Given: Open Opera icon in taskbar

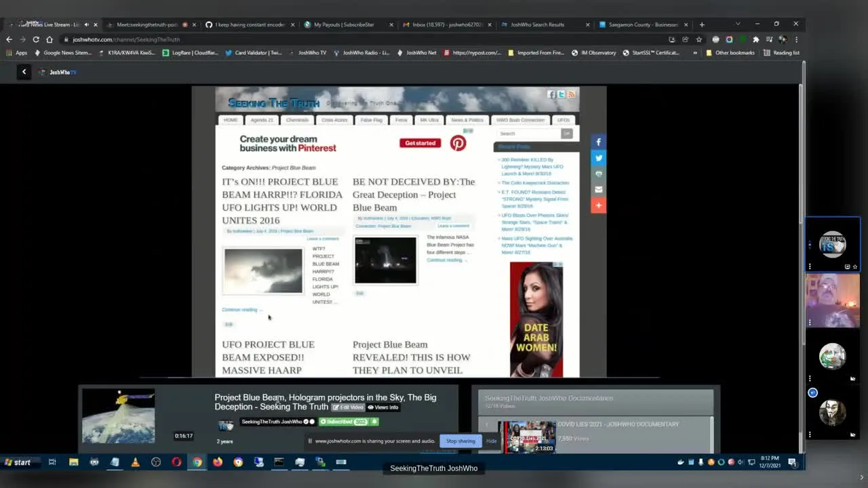Looking at the screenshot, I should click(x=176, y=462).
